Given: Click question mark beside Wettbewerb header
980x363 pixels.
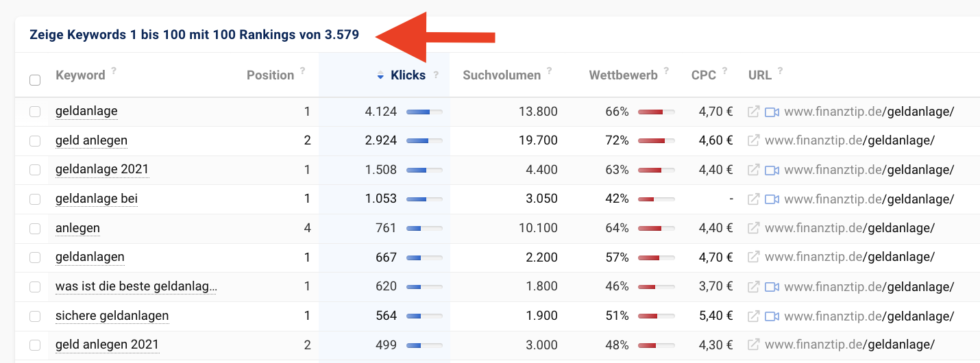Looking at the screenshot, I should click(x=667, y=71).
